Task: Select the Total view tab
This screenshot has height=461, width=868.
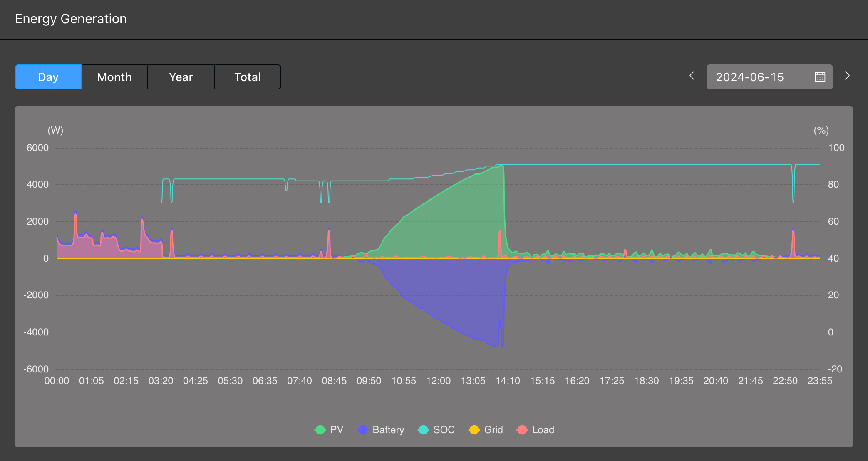Action: coord(248,77)
